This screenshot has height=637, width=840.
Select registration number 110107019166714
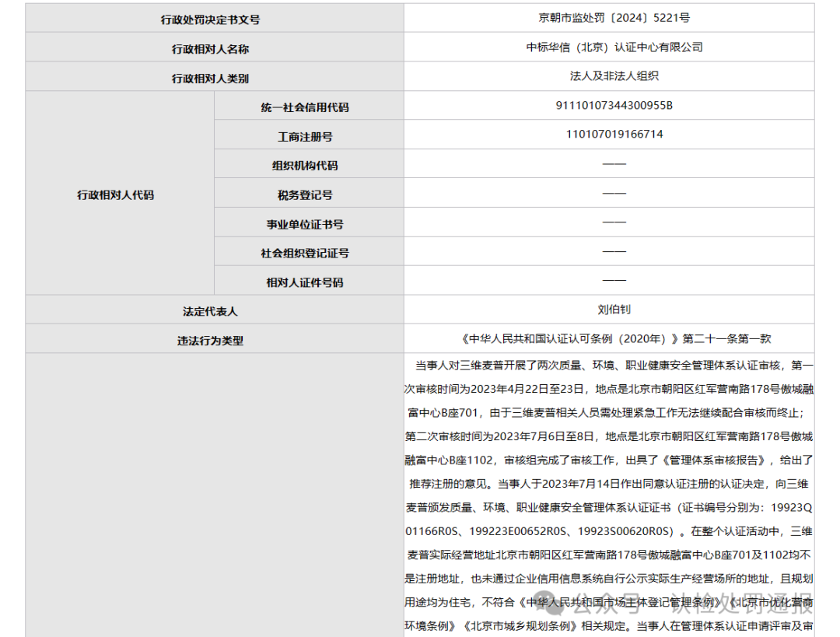614,135
